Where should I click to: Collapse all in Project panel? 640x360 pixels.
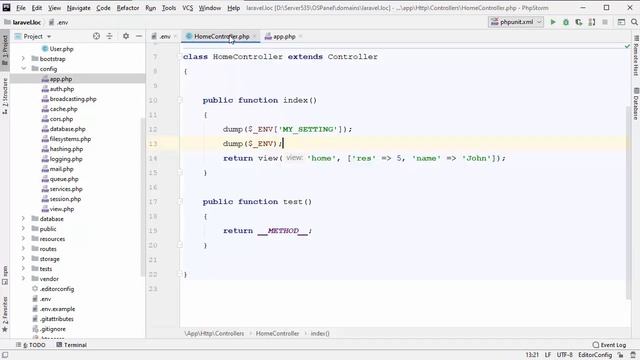(109, 36)
